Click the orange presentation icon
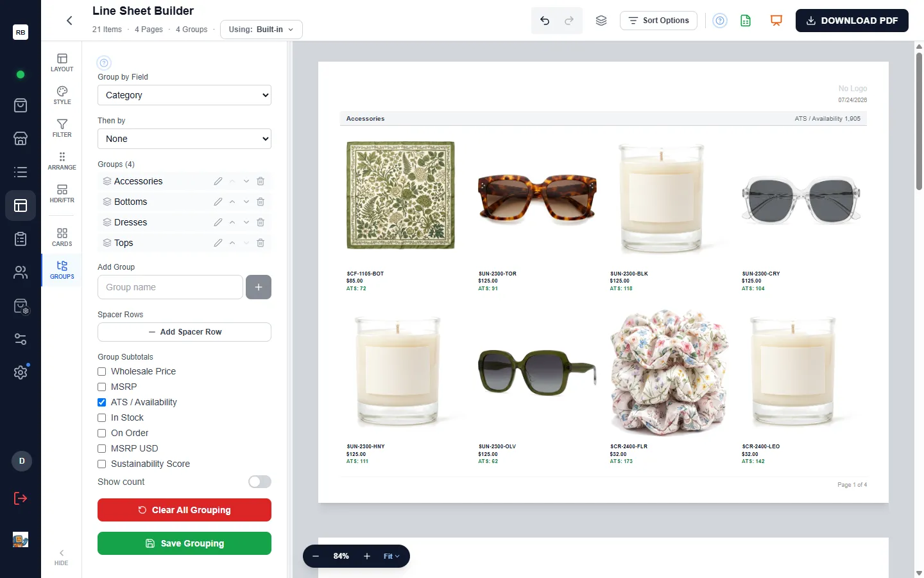924x578 pixels. pos(776,21)
